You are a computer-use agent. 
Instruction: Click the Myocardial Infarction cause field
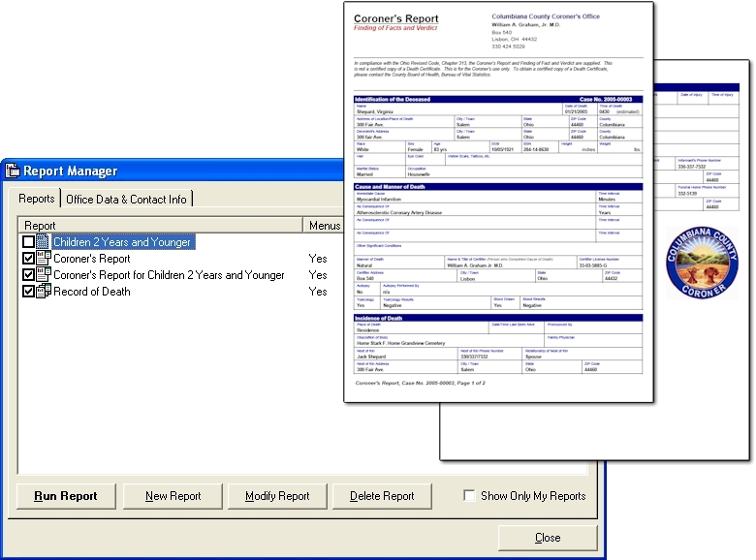click(x=475, y=197)
